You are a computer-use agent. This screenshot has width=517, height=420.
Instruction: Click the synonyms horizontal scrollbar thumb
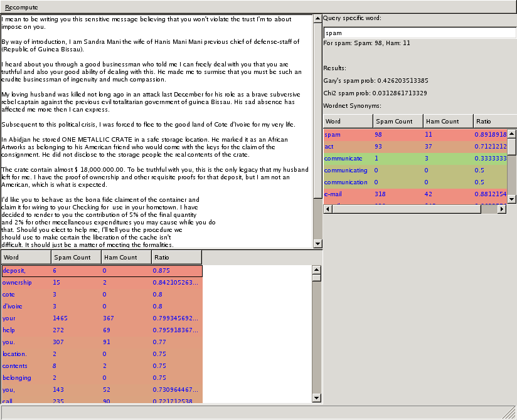coord(407,209)
